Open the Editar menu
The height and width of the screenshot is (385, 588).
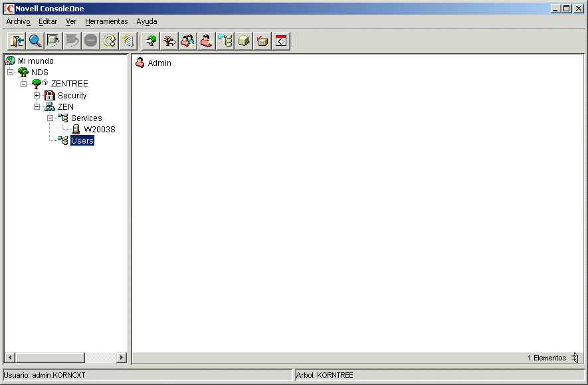[x=48, y=21]
